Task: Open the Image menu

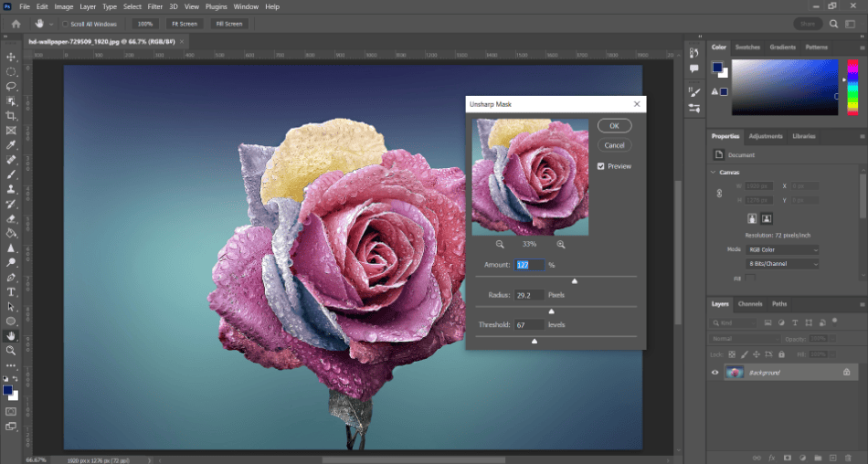Action: [x=64, y=6]
